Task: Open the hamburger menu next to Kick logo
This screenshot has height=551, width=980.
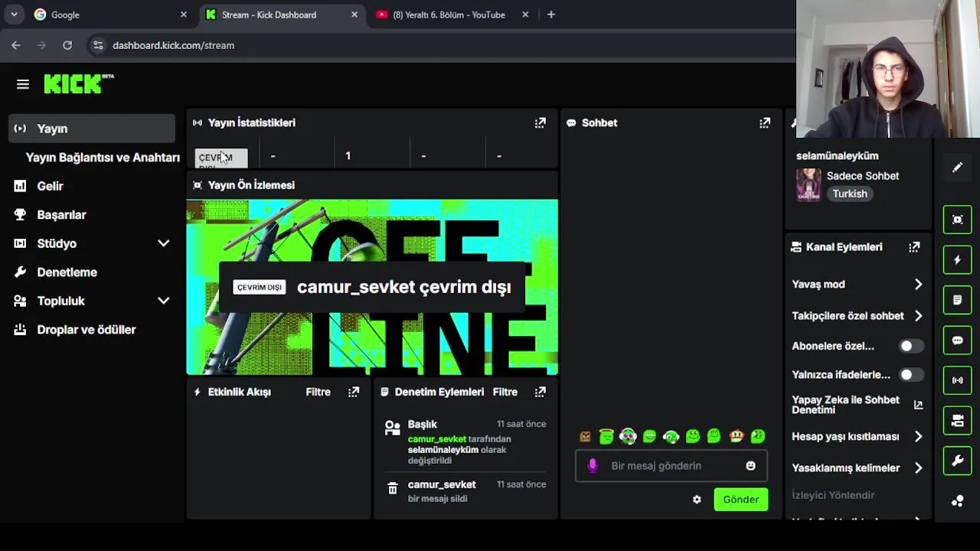Action: click(x=23, y=84)
